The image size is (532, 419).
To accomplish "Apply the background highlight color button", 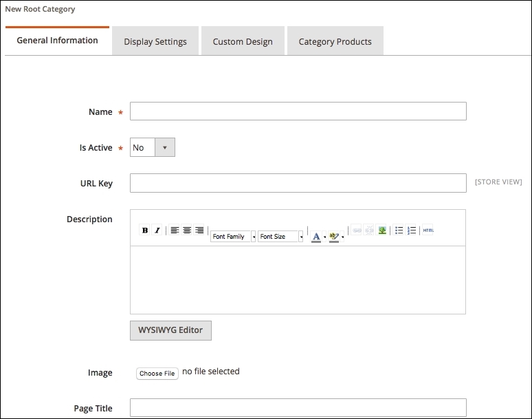I will click(x=334, y=237).
